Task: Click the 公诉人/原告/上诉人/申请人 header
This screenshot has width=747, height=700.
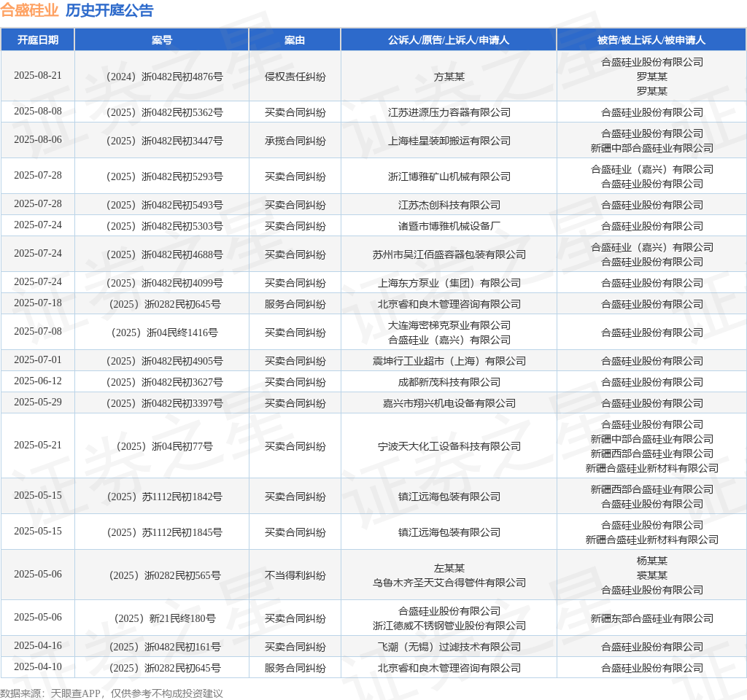Action: coord(449,40)
